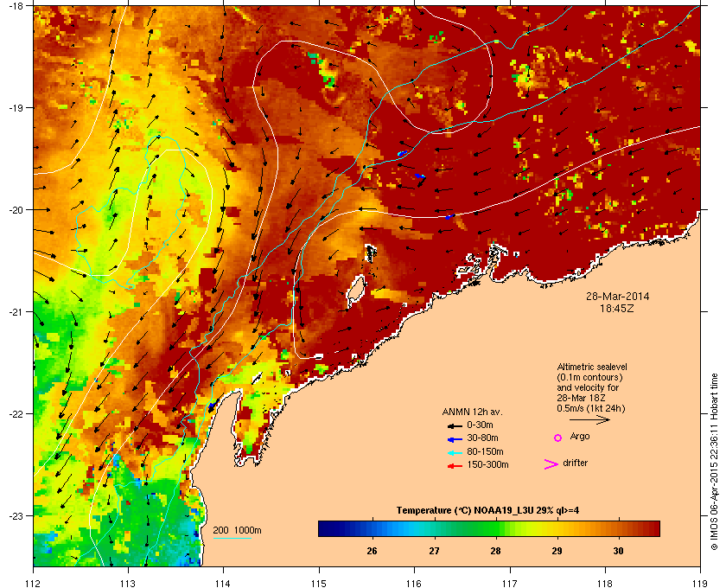Click the 28-Mar-2014 date label

618,296
